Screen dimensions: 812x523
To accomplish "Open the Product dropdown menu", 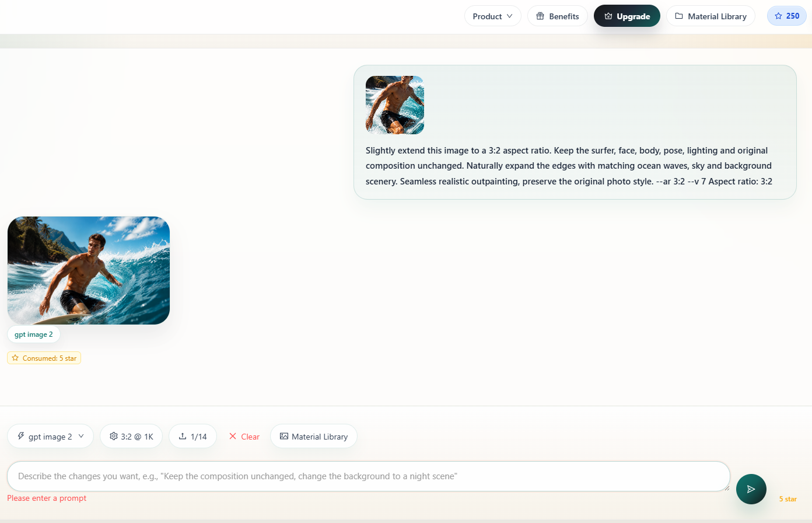I will point(493,16).
